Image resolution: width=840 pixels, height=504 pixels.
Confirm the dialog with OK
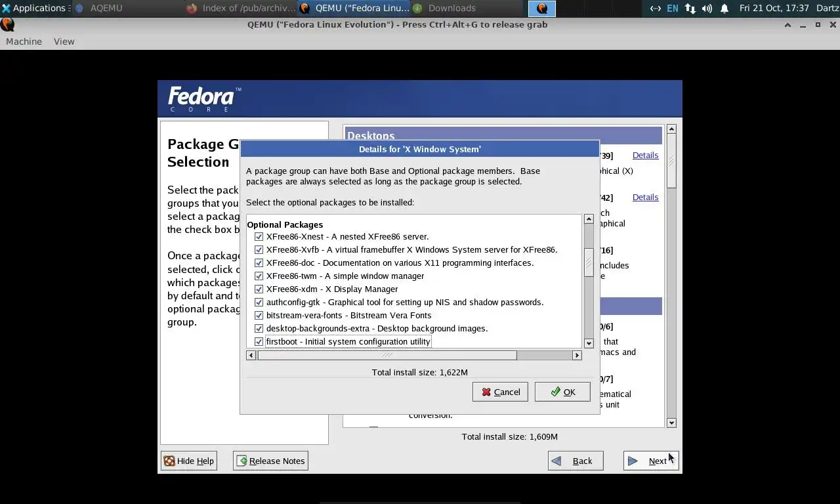coord(562,392)
